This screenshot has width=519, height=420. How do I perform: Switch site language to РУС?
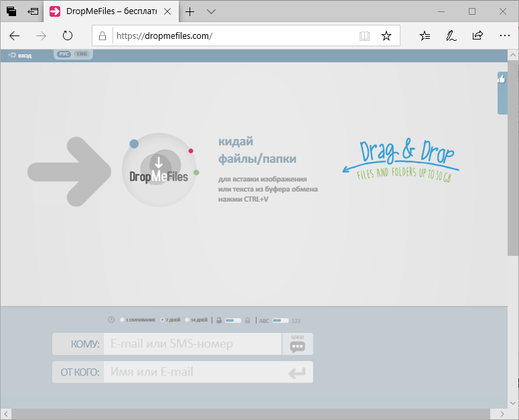pyautogui.click(x=64, y=54)
